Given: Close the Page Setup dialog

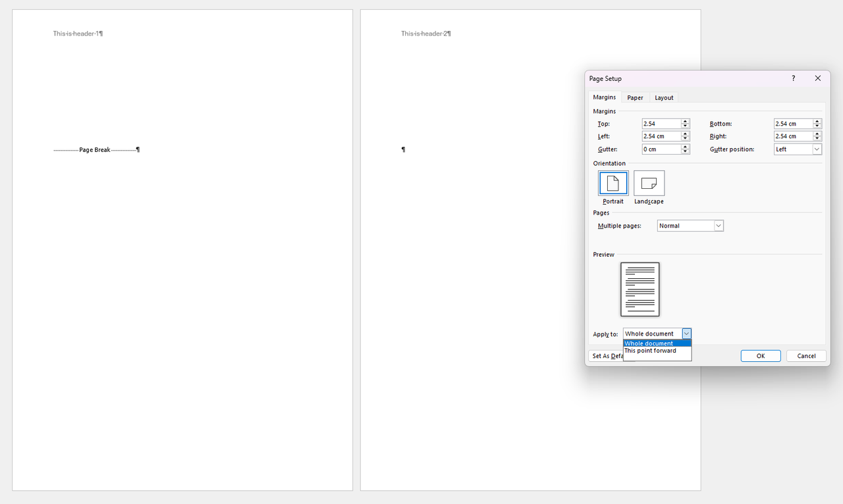Looking at the screenshot, I should pyautogui.click(x=818, y=78).
